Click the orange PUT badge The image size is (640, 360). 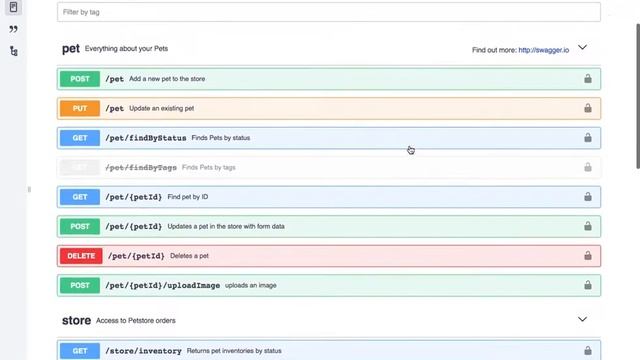coord(80,108)
